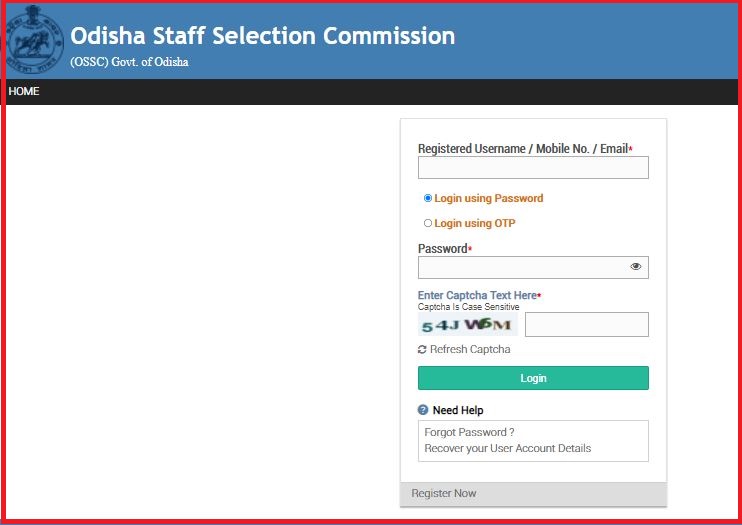Click the Need Help question mark icon
Screen dimensions: 742x525
(x=423, y=410)
